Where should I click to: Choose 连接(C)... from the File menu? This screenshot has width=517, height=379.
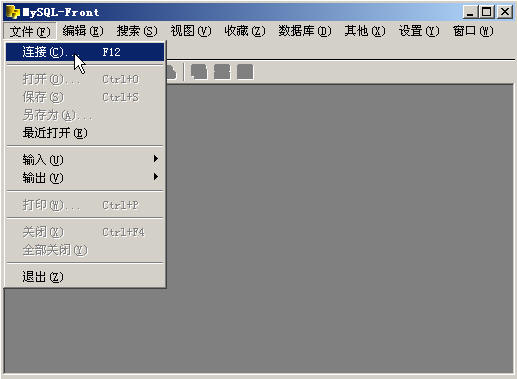85,52
